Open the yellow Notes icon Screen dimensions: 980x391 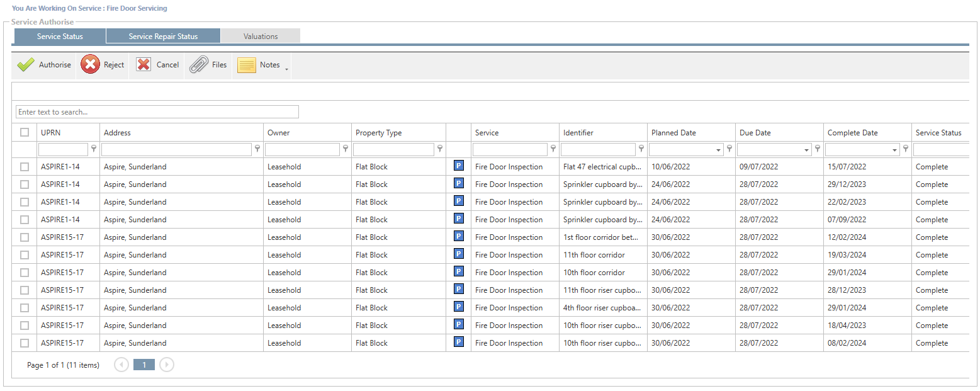[x=247, y=65]
